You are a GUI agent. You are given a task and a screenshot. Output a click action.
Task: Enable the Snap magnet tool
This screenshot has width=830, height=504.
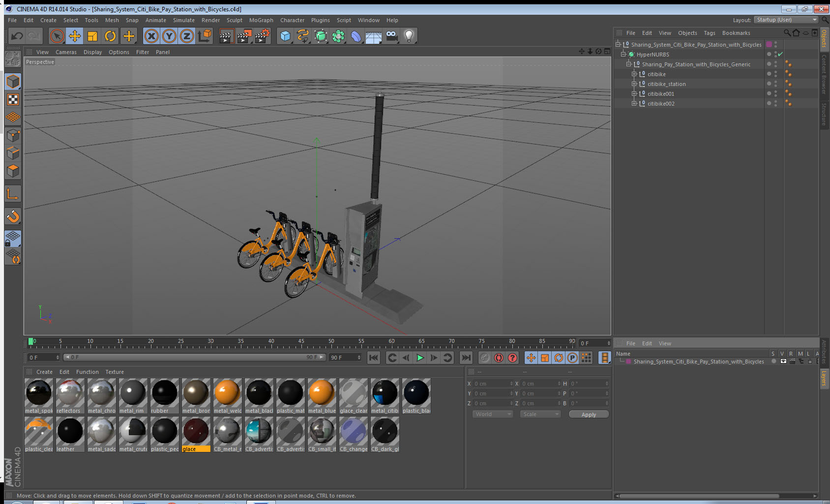point(13,216)
